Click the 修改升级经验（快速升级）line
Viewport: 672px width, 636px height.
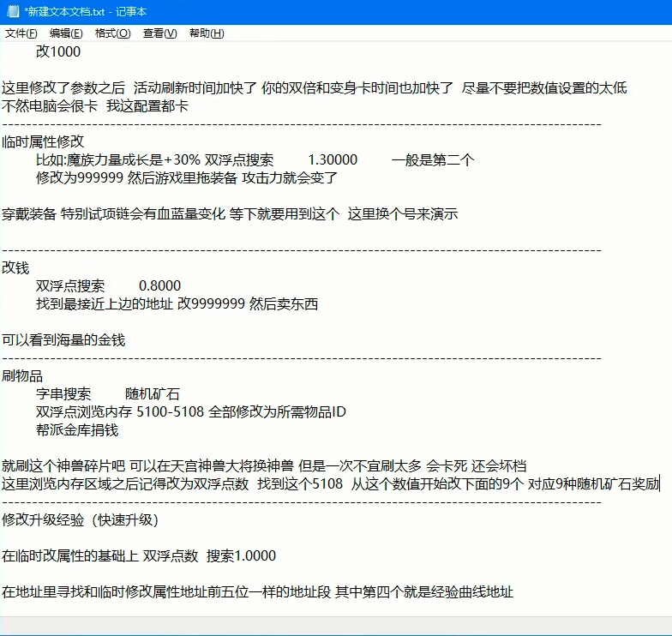(80, 519)
